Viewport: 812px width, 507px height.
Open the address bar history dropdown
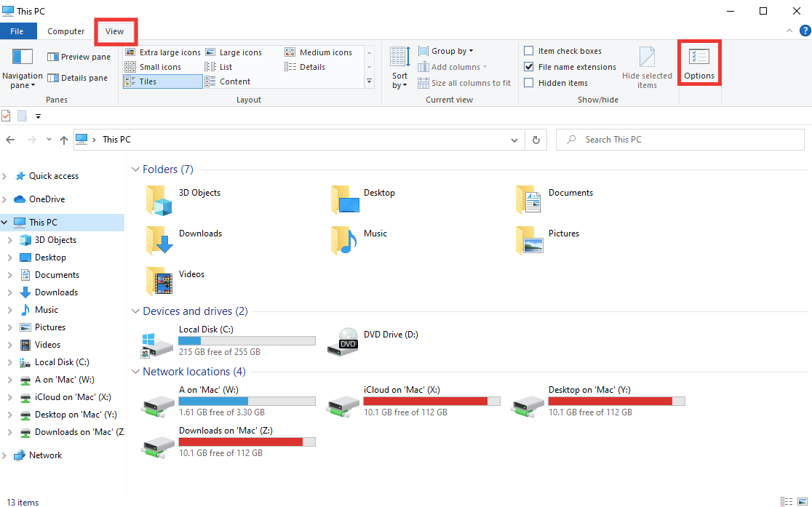(x=514, y=140)
